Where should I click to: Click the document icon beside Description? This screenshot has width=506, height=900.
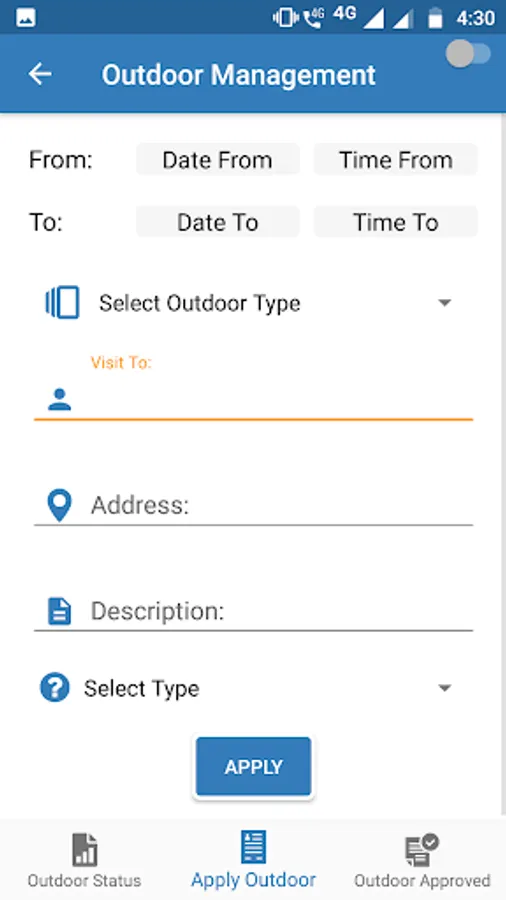[x=60, y=611]
